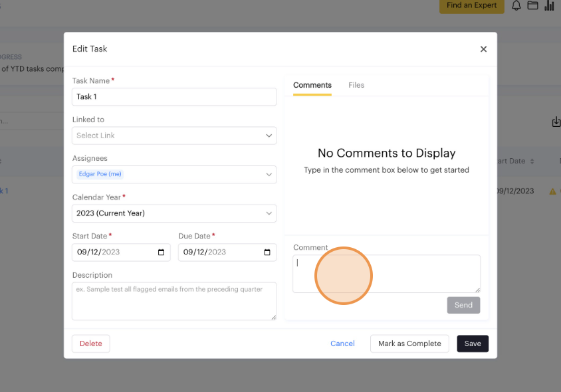This screenshot has width=561, height=392.
Task: Click the download icon at right edge
Action: [x=556, y=122]
